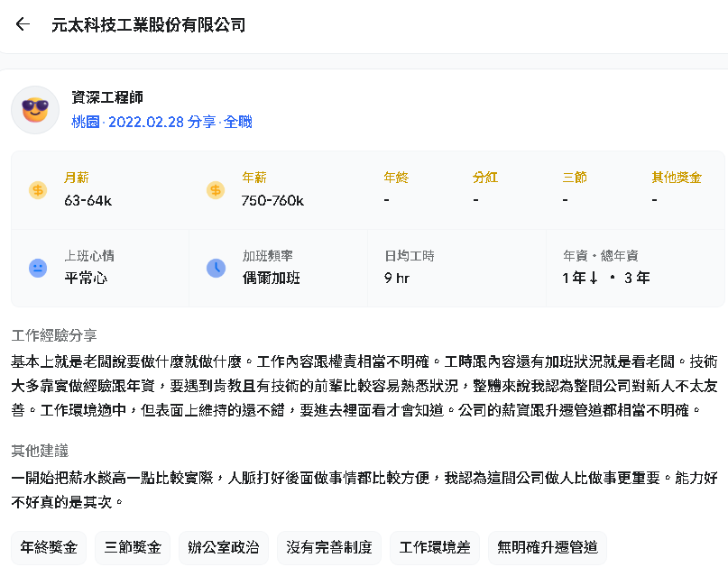
Task: Click the overtime value 偶爾加班
Action: [x=272, y=278]
